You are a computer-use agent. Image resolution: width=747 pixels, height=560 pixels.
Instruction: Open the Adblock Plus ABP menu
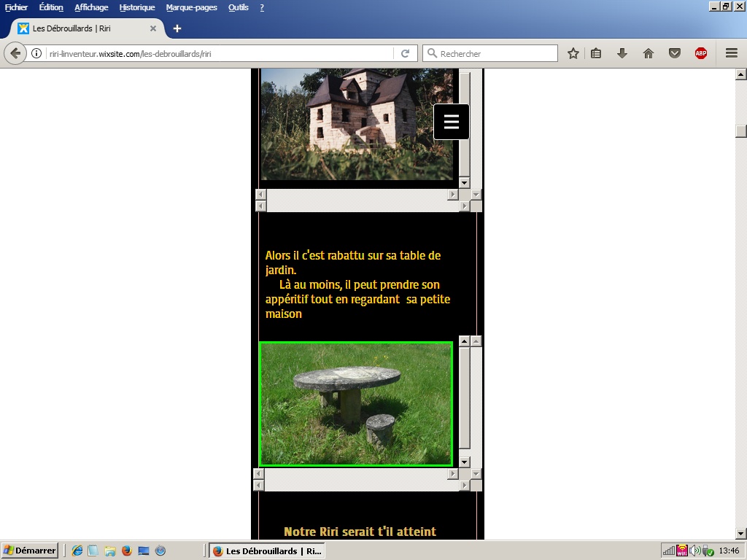coord(701,53)
